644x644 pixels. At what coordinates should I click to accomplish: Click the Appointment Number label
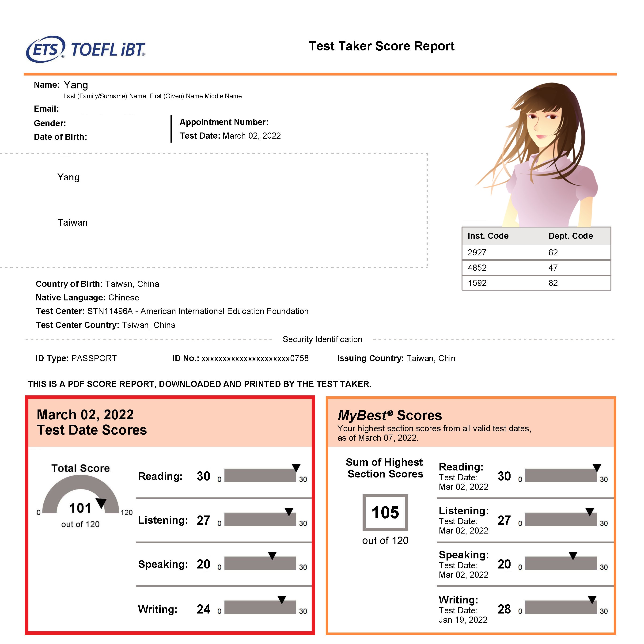tap(224, 122)
